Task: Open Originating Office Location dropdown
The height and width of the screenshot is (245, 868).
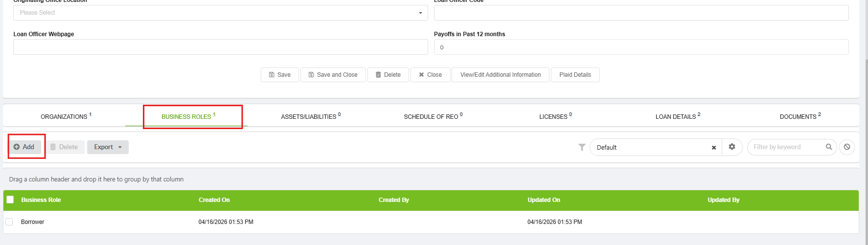Action: (x=221, y=13)
